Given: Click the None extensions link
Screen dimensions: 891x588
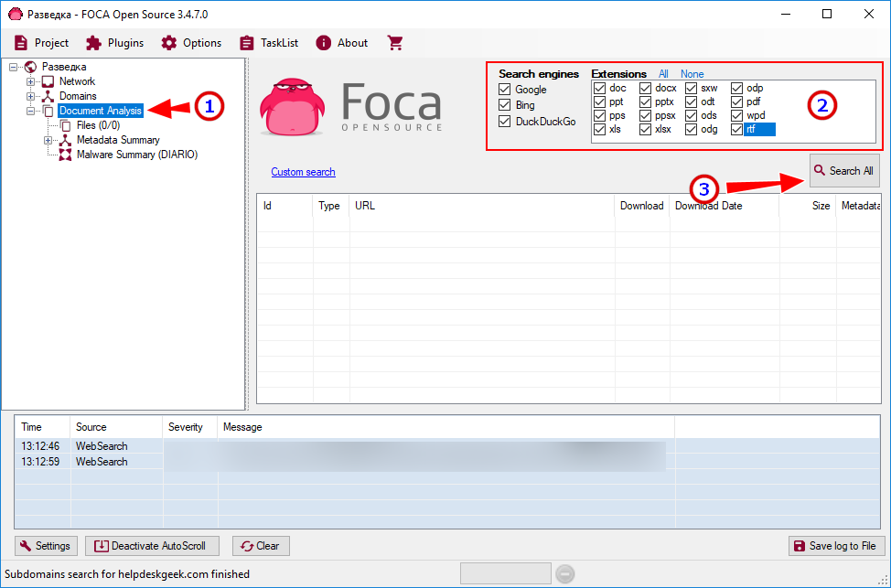Looking at the screenshot, I should 692,74.
